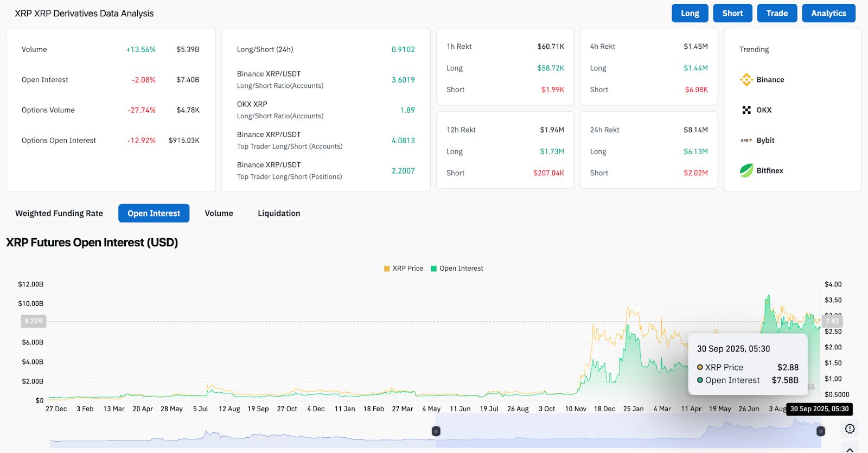This screenshot has width=868, height=453.
Task: Select the Open Interest tab
Action: [x=154, y=213]
